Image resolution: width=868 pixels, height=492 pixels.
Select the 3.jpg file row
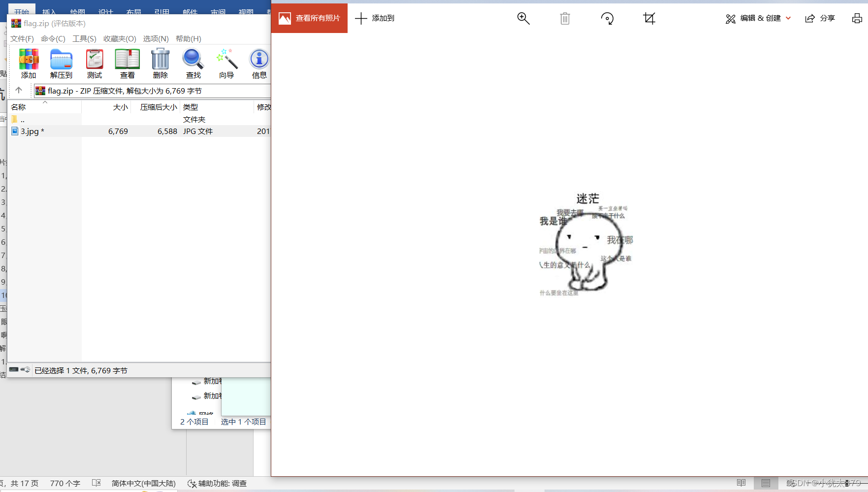[139, 131]
